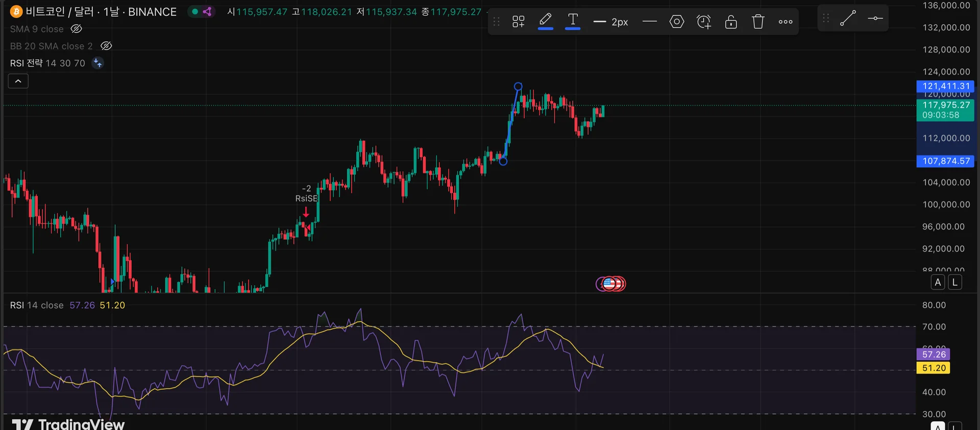The image size is (980, 430).
Task: Click the US economic event flag marker
Action: (609, 284)
